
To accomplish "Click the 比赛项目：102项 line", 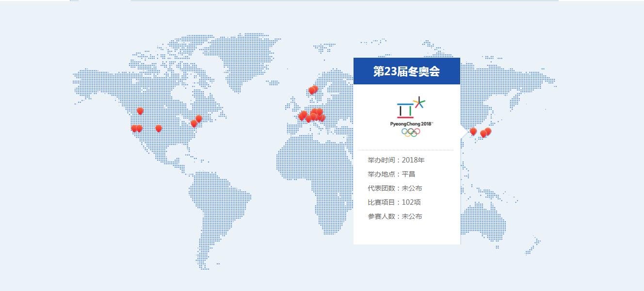I will [395, 202].
